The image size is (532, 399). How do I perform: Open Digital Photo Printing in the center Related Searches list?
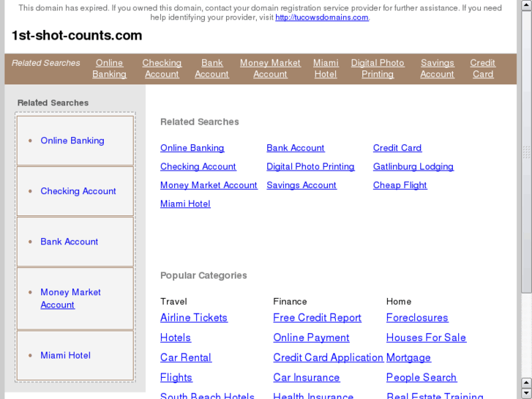[310, 167]
